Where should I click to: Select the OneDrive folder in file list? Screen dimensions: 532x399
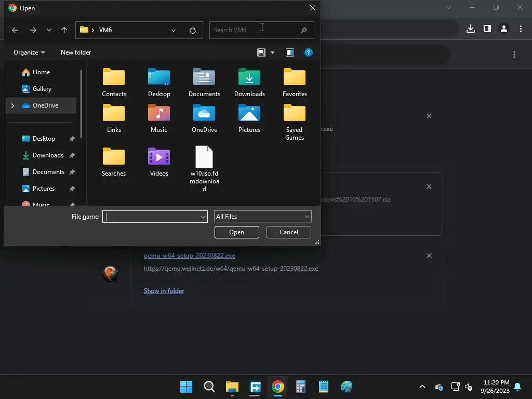pos(204,119)
